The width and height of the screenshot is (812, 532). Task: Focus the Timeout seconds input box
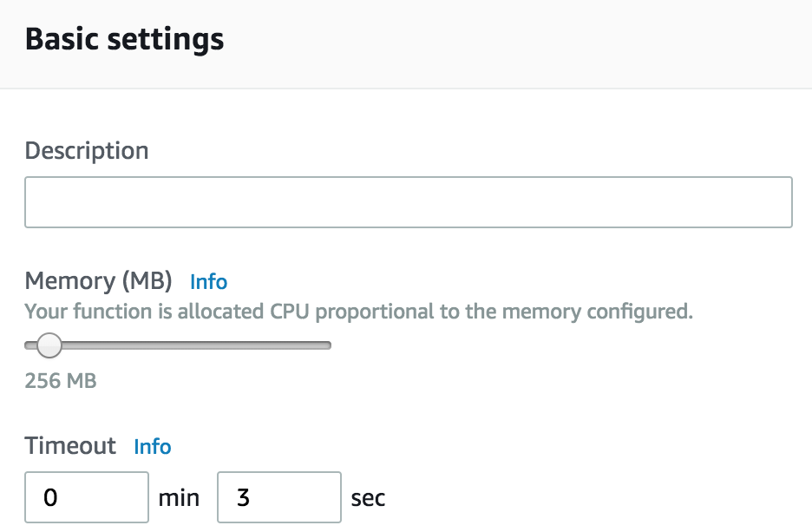(279, 497)
